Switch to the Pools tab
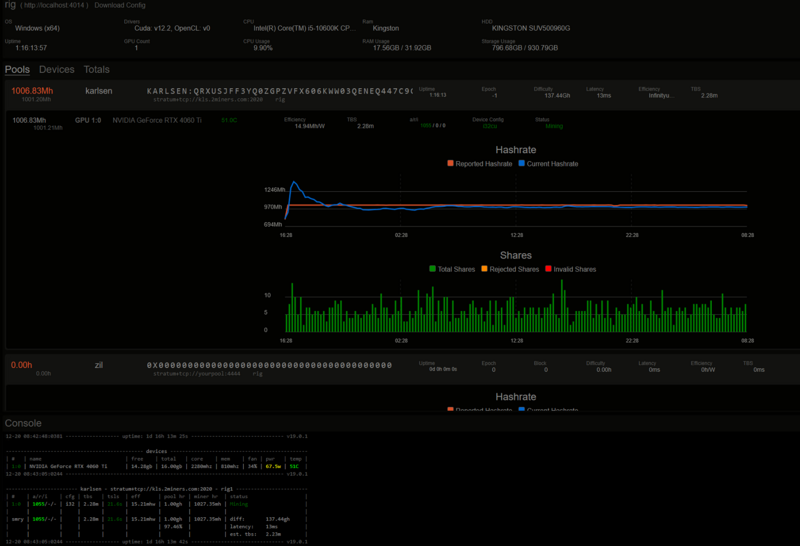Image resolution: width=800 pixels, height=546 pixels. pyautogui.click(x=17, y=69)
